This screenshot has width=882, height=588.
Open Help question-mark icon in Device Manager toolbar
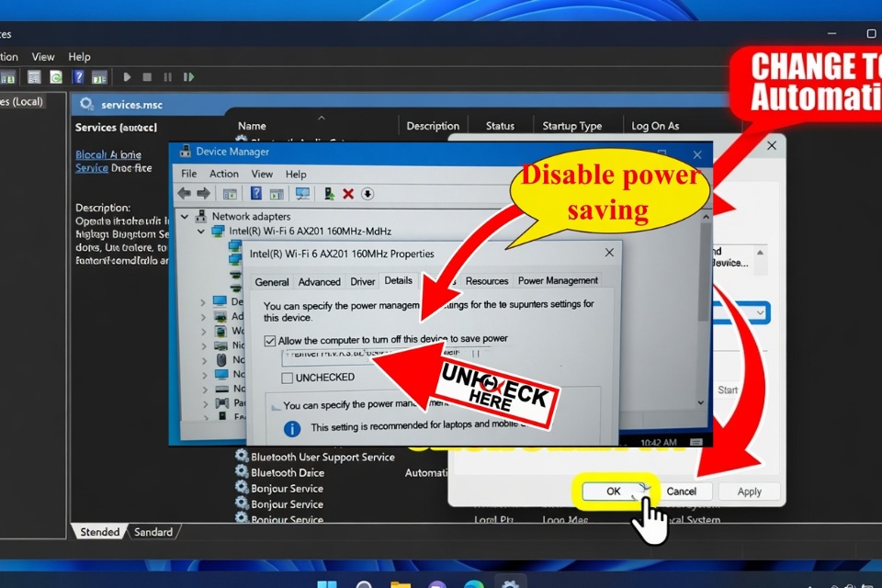256,194
